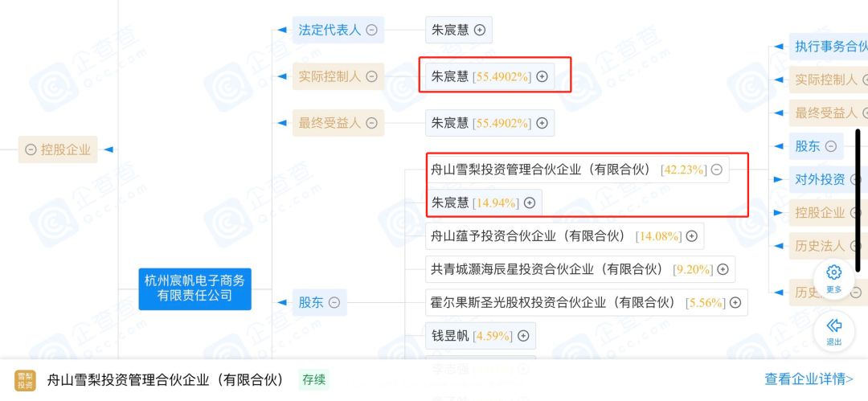868x401 pixels.
Task: Collapse 舟山雪梨投资管理合伙企业 42.23% node
Action: pyautogui.click(x=717, y=170)
